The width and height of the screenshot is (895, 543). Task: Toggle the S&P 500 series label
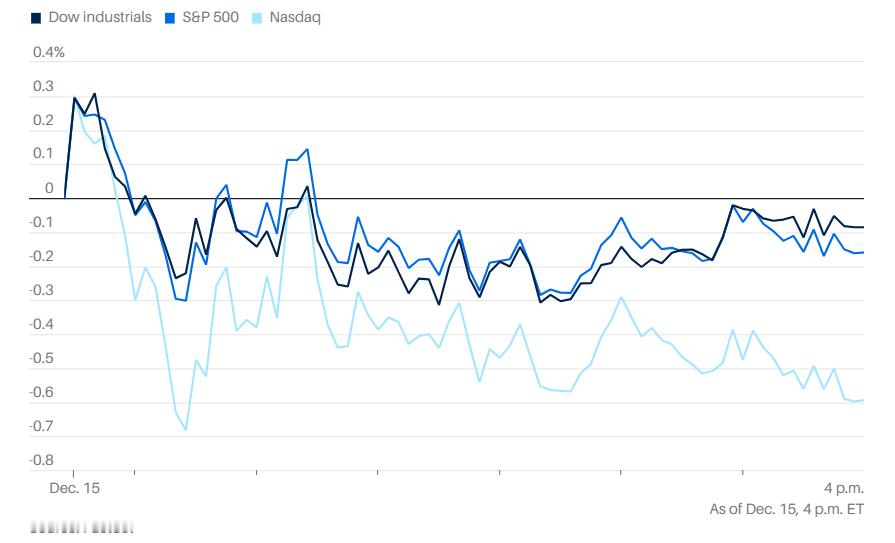click(x=210, y=17)
